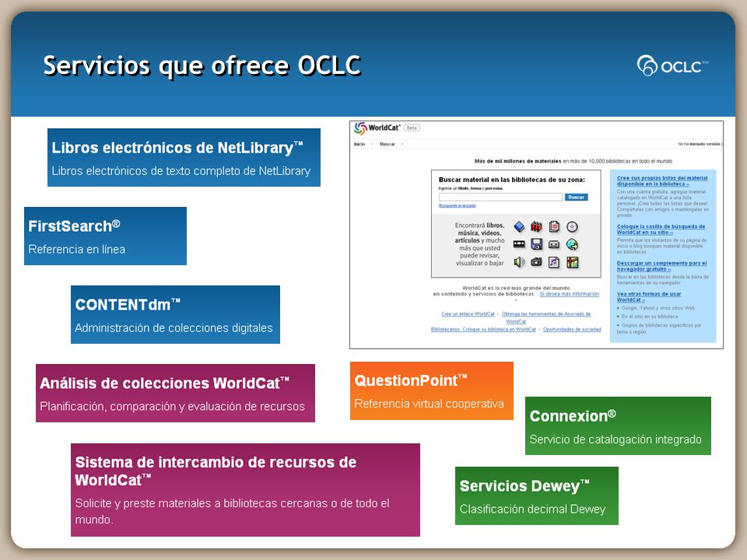
Task: Click 'Cree un enlace WorldCat' link
Action: 468,314
